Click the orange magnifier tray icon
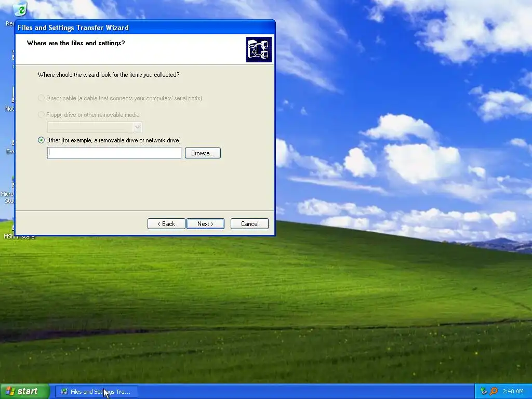The height and width of the screenshot is (399, 532). pyautogui.click(x=494, y=391)
